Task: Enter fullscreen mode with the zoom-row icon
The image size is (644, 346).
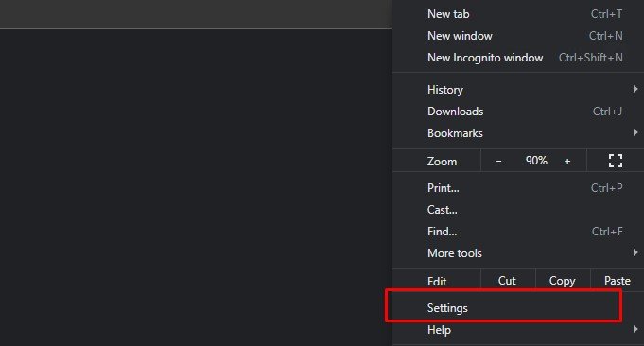Action: 616,161
